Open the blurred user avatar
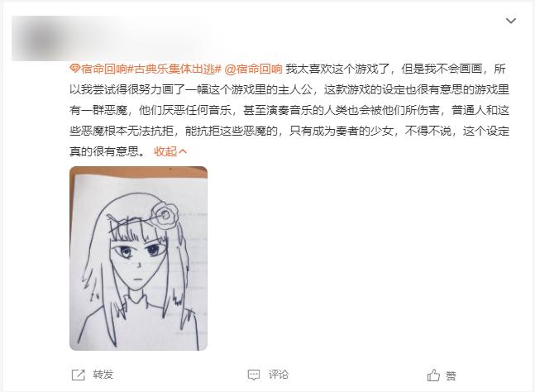 41,39
